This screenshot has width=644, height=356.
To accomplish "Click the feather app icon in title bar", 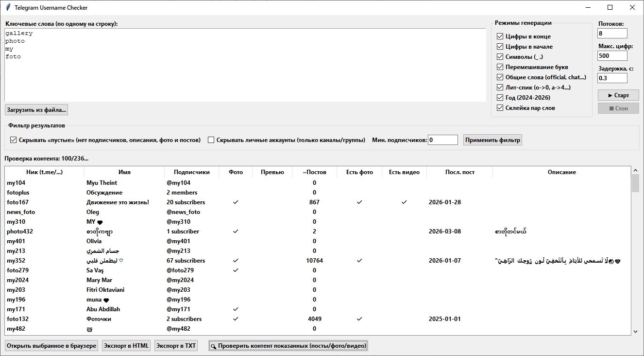I will pos(8,8).
